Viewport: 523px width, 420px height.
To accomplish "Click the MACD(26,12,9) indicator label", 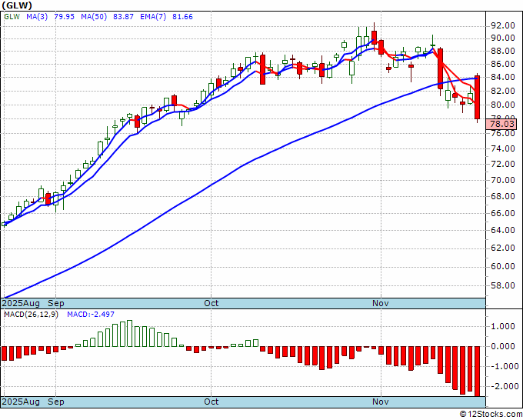I will coord(31,315).
